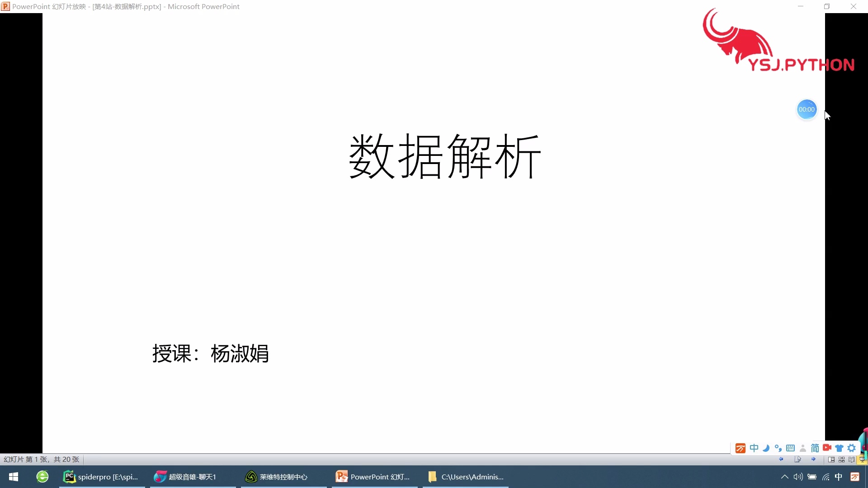Open the soft keyboard on the input method toolbar
This screenshot has width=868, height=488.
coord(790,448)
